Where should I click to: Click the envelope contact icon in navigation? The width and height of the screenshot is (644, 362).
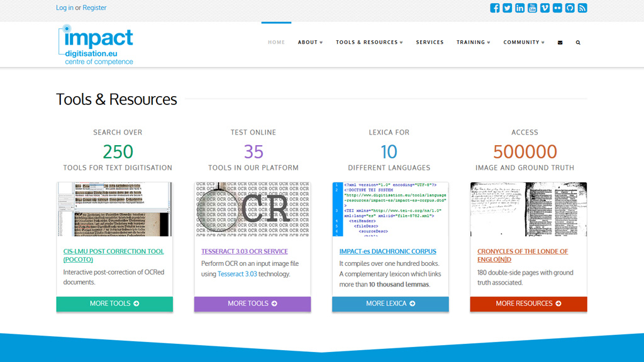pos(560,43)
